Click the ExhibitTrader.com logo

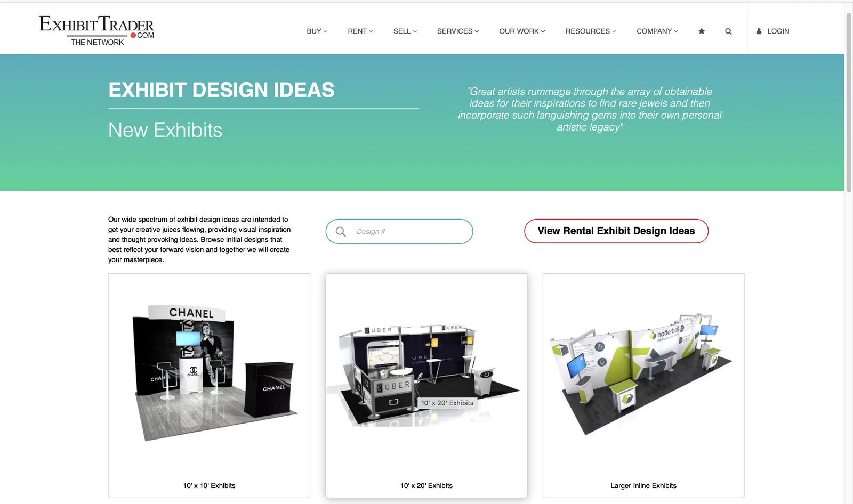[x=96, y=31]
